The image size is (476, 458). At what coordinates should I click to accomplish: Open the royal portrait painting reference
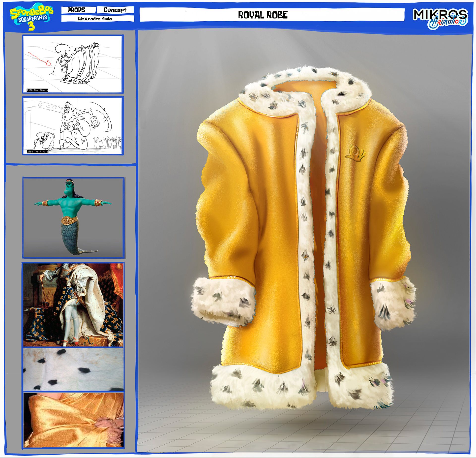[x=73, y=305]
